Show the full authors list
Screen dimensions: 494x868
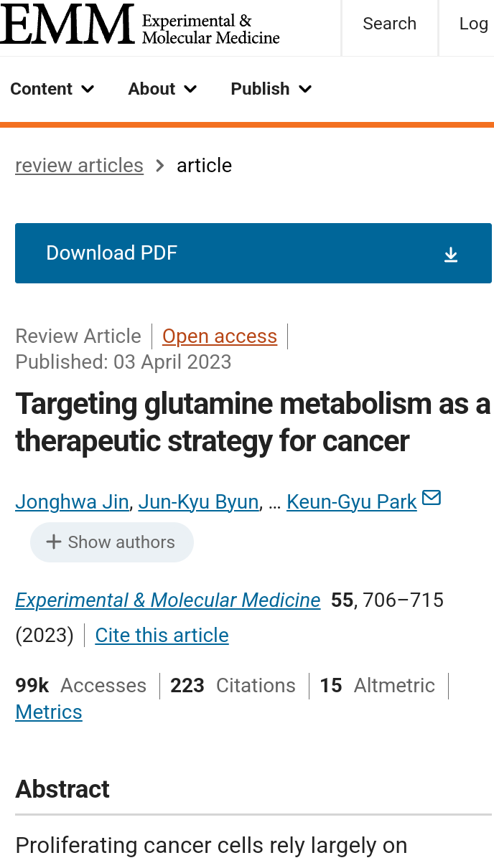[x=112, y=542]
